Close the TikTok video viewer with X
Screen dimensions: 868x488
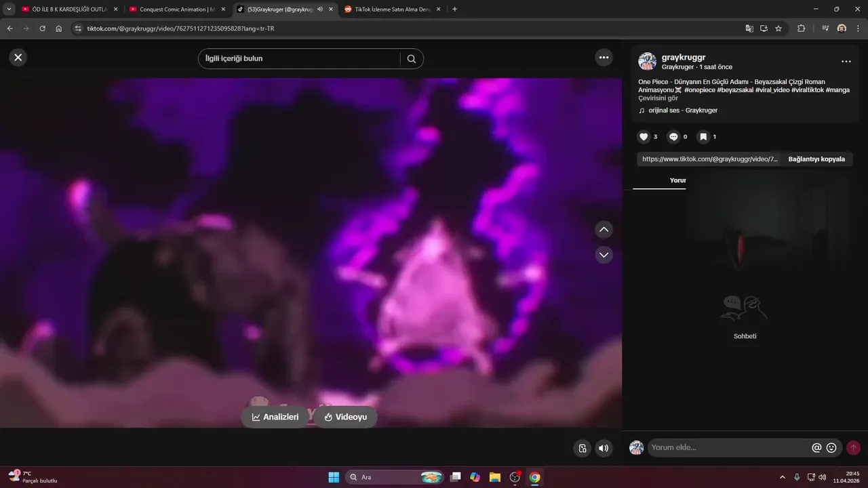point(18,58)
